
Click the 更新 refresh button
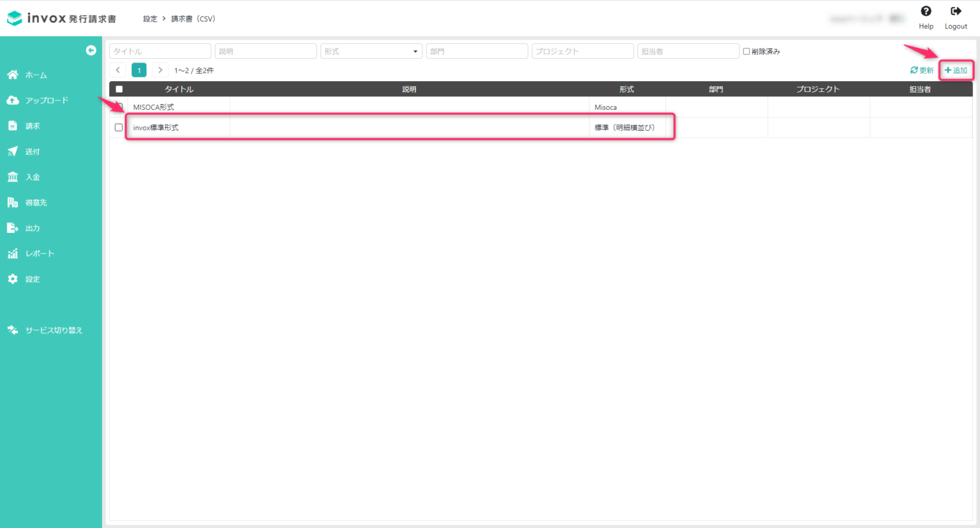point(921,70)
